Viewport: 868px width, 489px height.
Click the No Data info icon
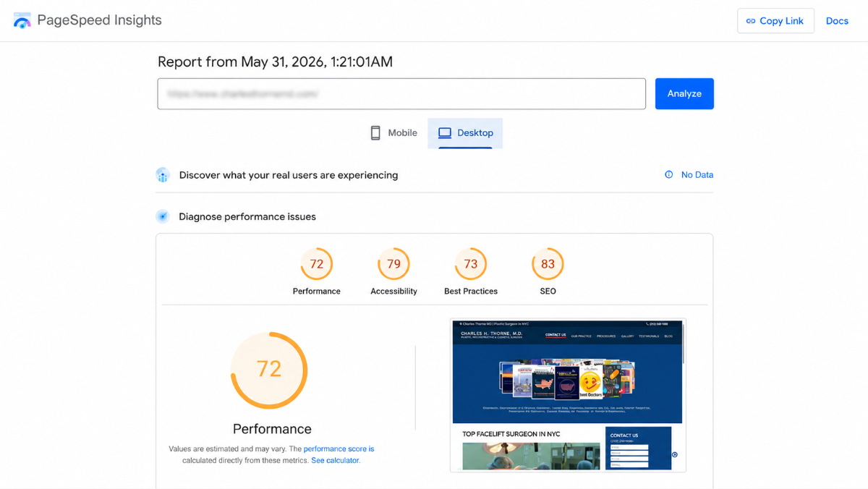[x=669, y=174]
